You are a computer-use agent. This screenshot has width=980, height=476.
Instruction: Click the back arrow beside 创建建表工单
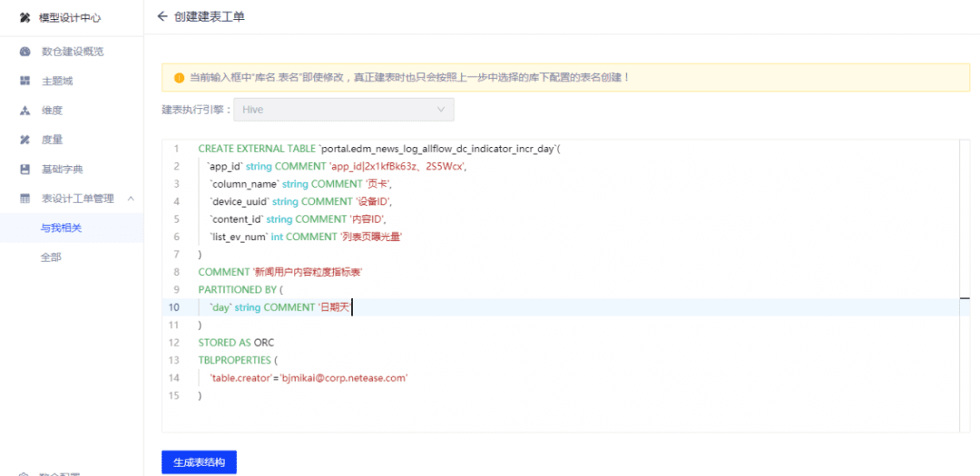[162, 17]
